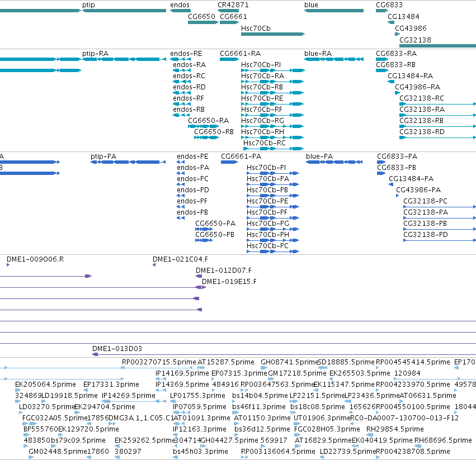Viewport: 476px width, 460px height.
Task: Open the Hsc70Cb-PI protein label
Action: click(266, 168)
